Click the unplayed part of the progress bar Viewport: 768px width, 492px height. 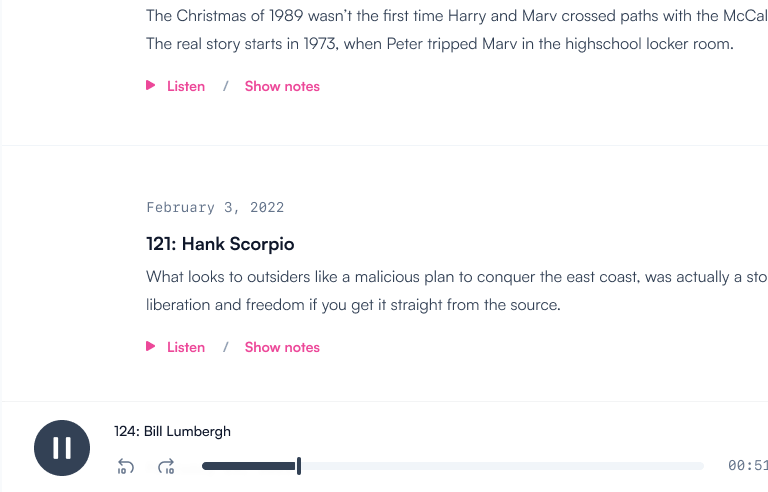(x=500, y=466)
